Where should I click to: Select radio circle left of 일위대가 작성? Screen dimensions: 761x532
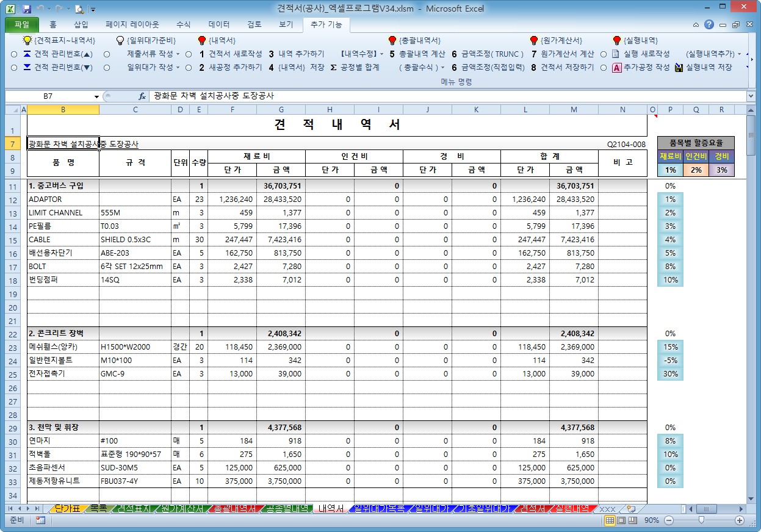click(107, 68)
